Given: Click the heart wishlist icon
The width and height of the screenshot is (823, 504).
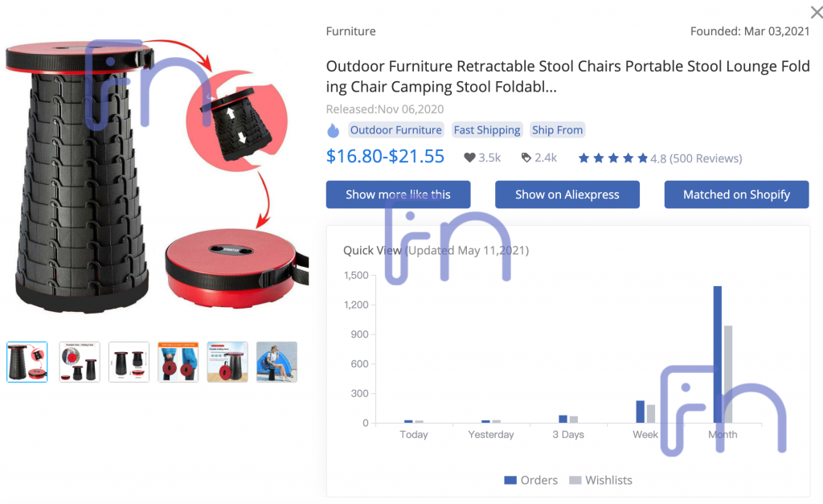Looking at the screenshot, I should coord(469,158).
